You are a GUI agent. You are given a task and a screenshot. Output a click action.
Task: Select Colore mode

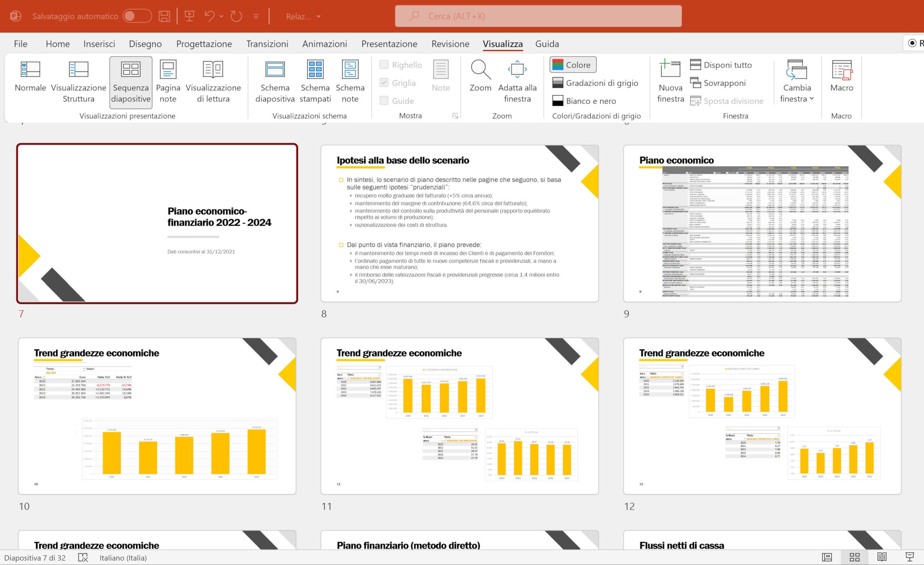(573, 65)
